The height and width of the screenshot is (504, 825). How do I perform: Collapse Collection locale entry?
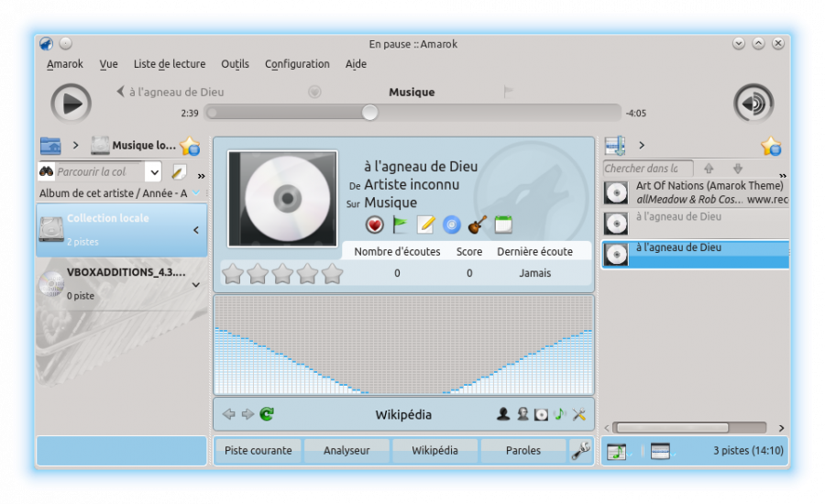point(196,230)
